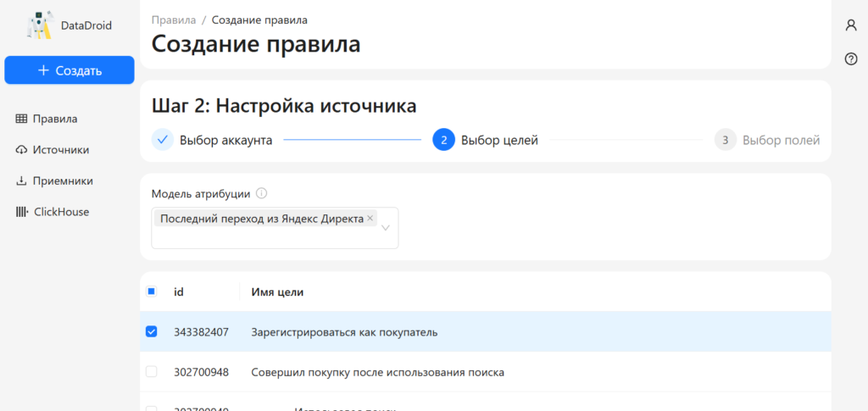This screenshot has height=411, width=868.
Task: Click the Источники cloud icon in sidebar
Action: (x=21, y=150)
